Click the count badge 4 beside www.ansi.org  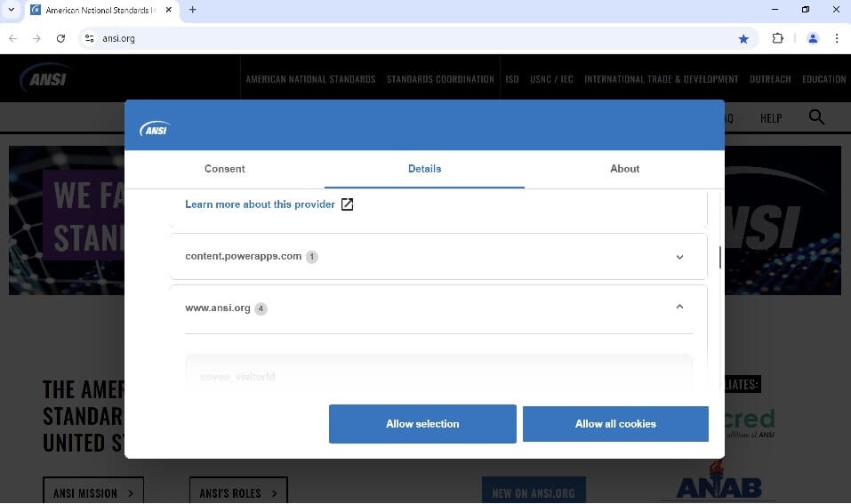pyautogui.click(x=261, y=308)
